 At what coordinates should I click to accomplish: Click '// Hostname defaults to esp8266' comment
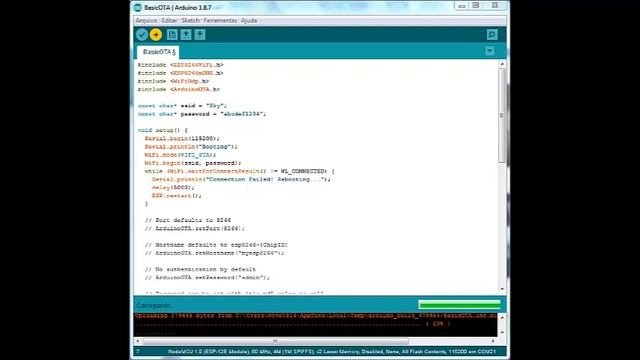216,245
